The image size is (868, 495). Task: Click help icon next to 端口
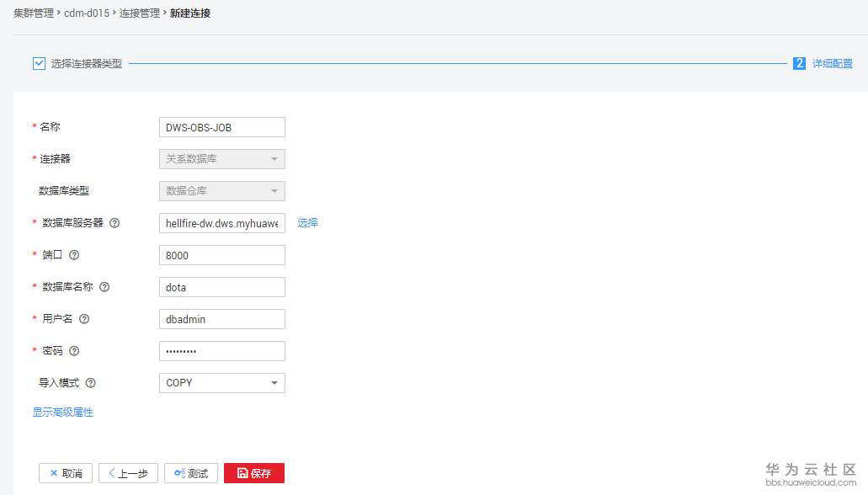coord(73,255)
